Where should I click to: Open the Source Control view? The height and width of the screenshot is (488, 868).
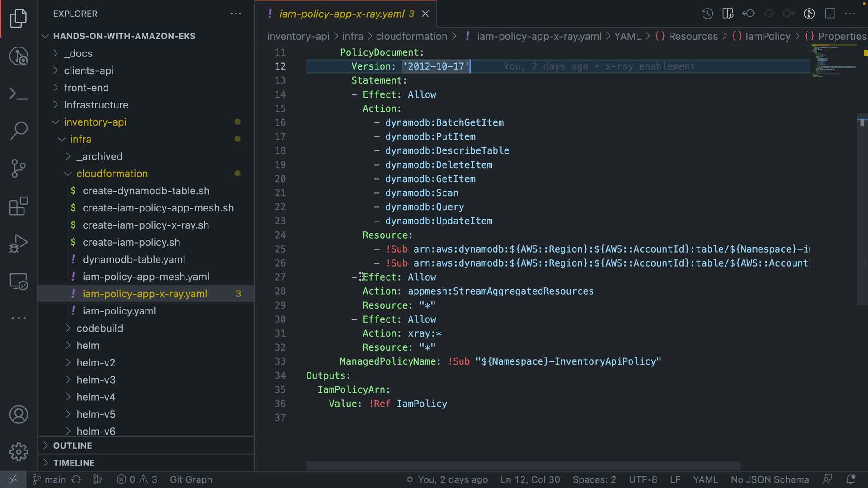pyautogui.click(x=19, y=169)
